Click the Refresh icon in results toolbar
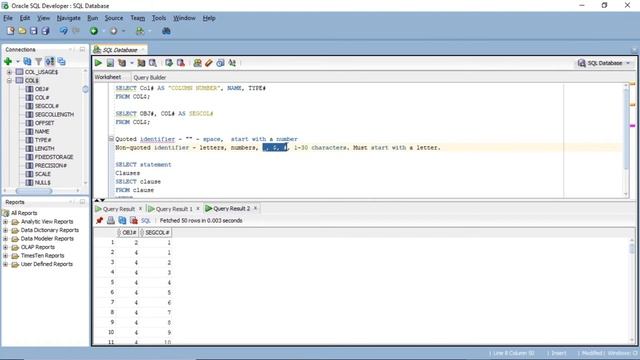Image resolution: width=640 pixels, height=360 pixels. click(122, 220)
